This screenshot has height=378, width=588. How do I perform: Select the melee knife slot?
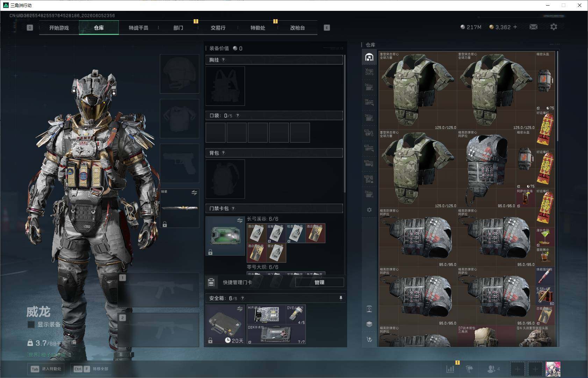pyautogui.click(x=179, y=208)
